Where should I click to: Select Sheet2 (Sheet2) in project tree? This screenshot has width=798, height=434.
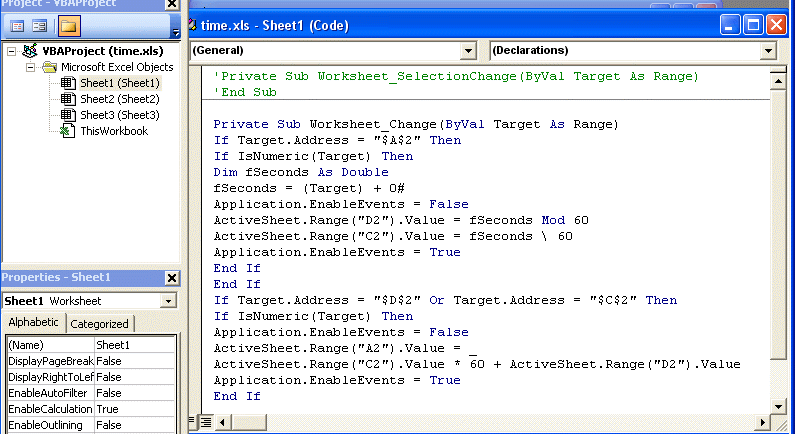point(120,99)
